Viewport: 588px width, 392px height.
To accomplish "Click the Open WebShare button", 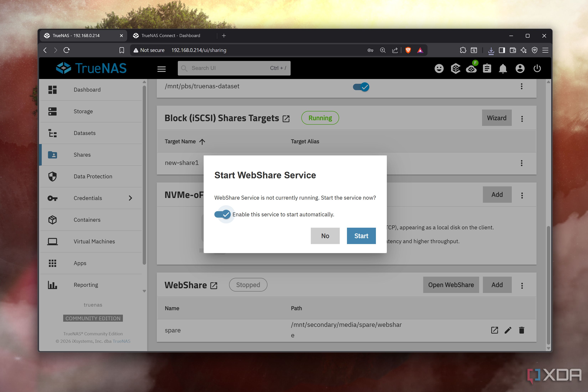I will (451, 285).
